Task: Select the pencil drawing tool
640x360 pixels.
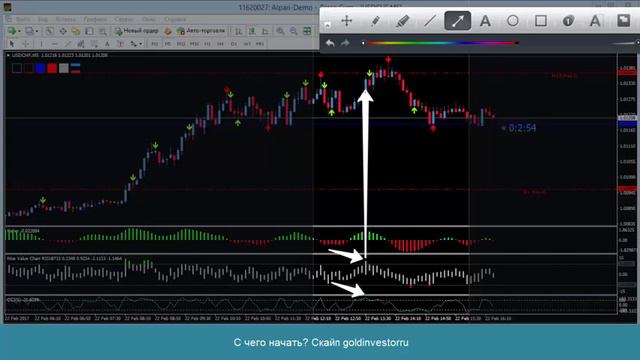Action: 375,21
